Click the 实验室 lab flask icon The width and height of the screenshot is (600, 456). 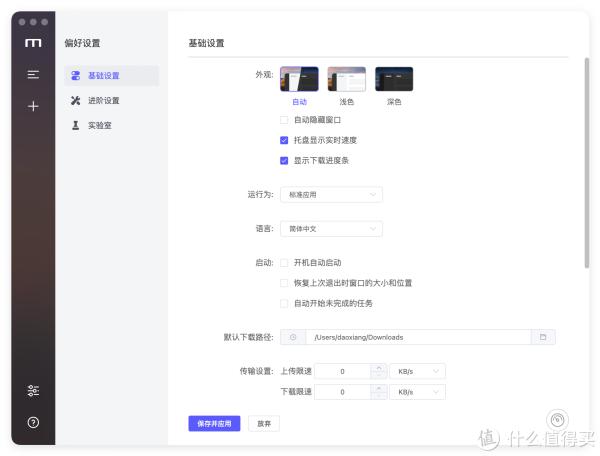coord(76,125)
